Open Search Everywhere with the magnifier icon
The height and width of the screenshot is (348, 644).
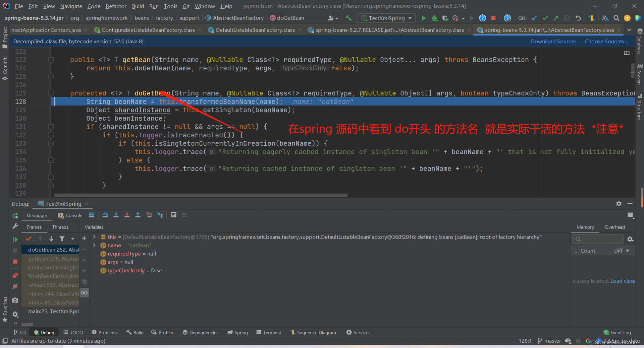coord(616,18)
